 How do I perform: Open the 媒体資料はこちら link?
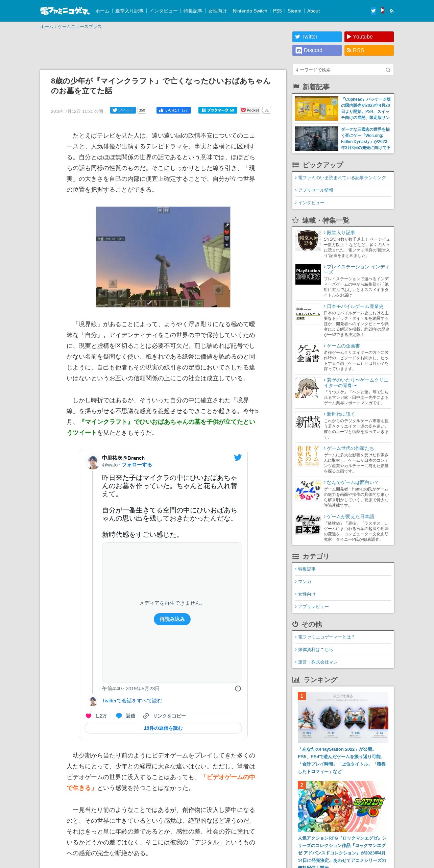315,650
